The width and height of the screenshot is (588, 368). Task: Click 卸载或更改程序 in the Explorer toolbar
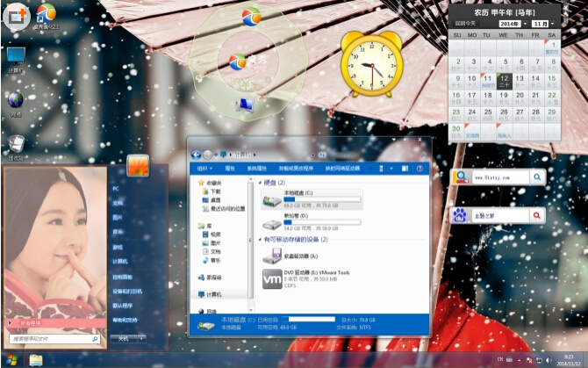tap(296, 169)
